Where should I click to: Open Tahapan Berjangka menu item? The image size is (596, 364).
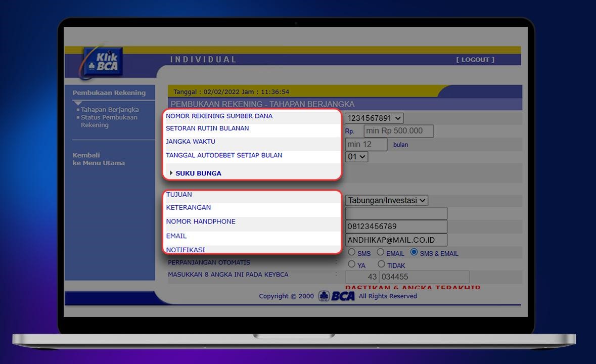click(110, 110)
